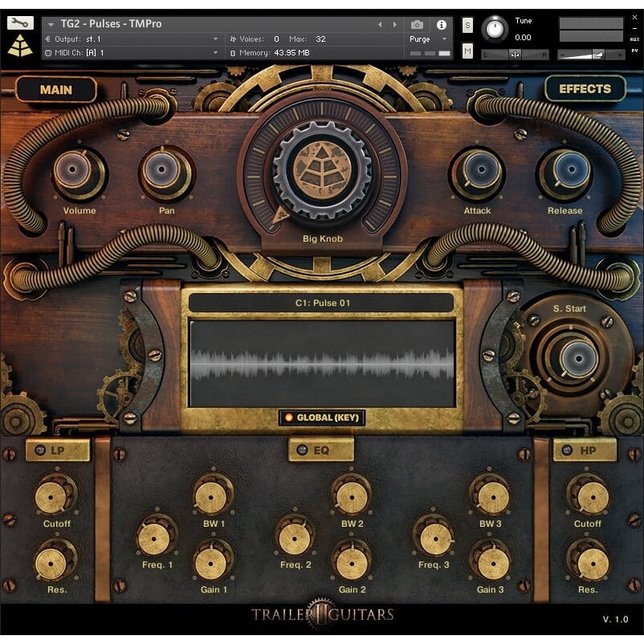Open the instrument snapshot camera icon
The image size is (644, 644).
coord(418,24)
